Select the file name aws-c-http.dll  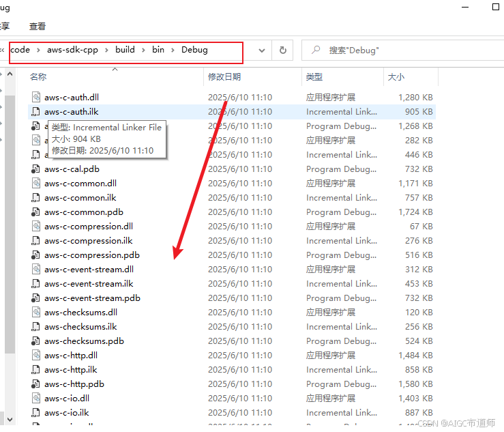coord(71,355)
